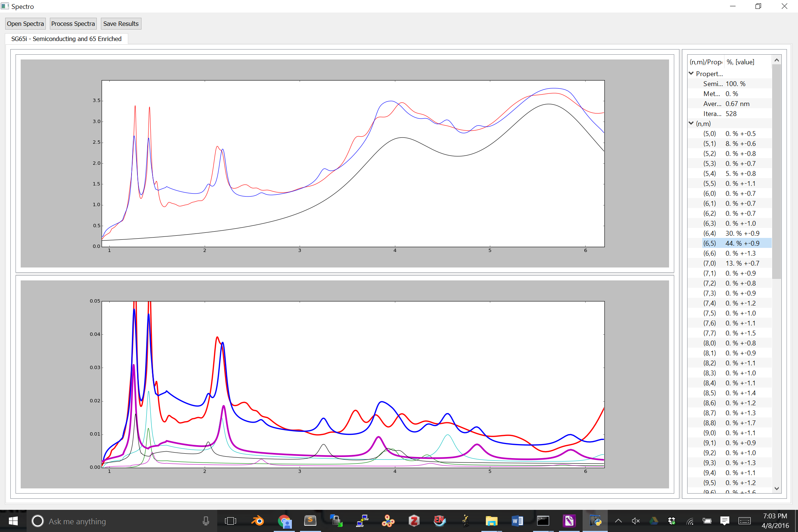
Task: Toggle the muted volume tray icon
Action: 636,521
